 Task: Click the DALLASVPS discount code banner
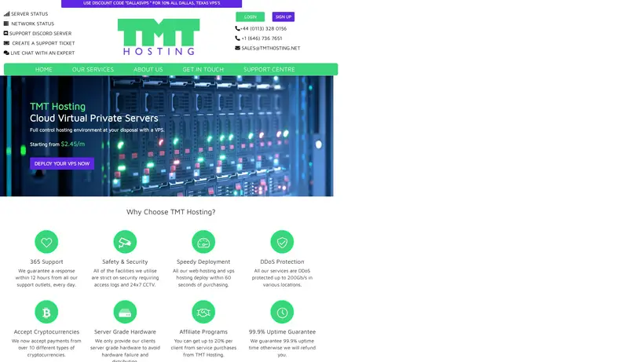pyautogui.click(x=152, y=3)
